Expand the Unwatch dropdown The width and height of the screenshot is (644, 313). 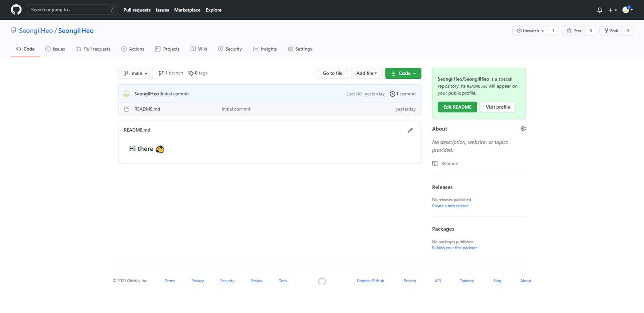pyautogui.click(x=530, y=31)
